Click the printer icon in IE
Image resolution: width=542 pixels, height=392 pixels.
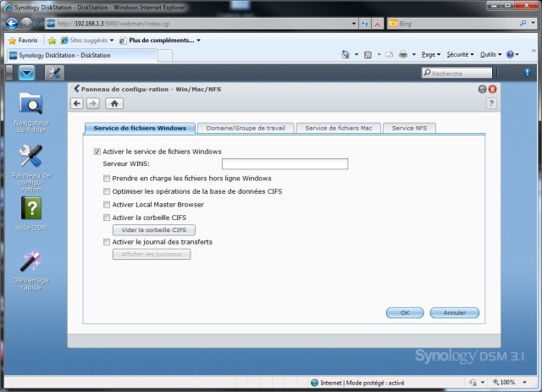403,55
